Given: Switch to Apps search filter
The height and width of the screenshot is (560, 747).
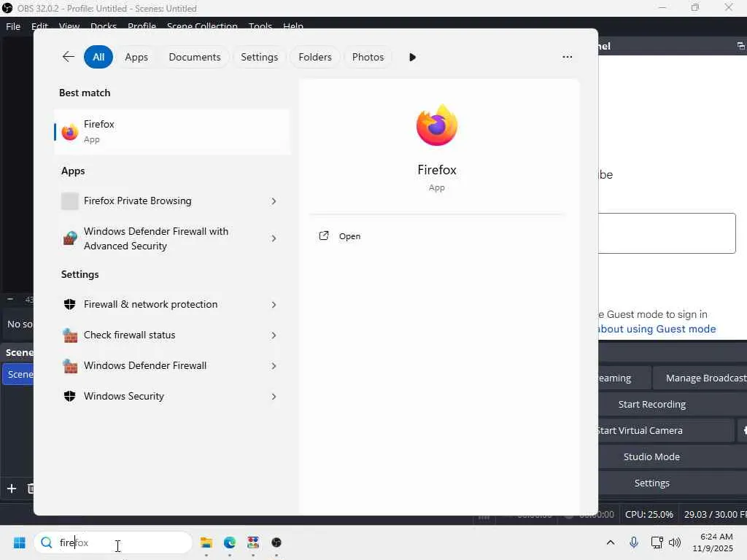Looking at the screenshot, I should click(136, 57).
